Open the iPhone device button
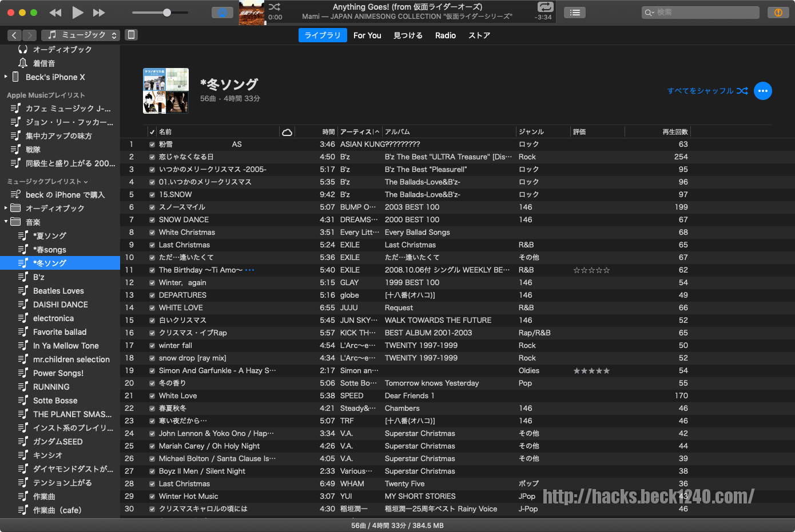 click(131, 35)
